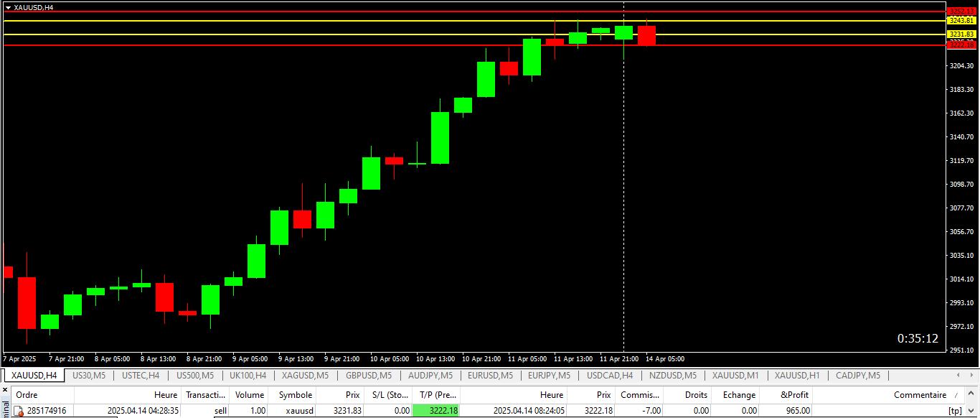Open the USTEC,H4 chart tab
This screenshot has height=418, width=980.
tap(141, 375)
